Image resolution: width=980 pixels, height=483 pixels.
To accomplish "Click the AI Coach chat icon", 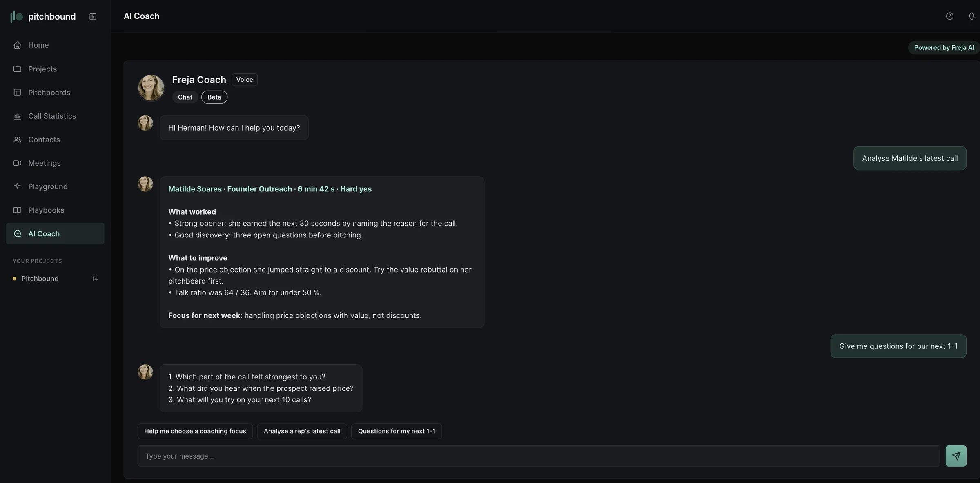I will [x=17, y=234].
